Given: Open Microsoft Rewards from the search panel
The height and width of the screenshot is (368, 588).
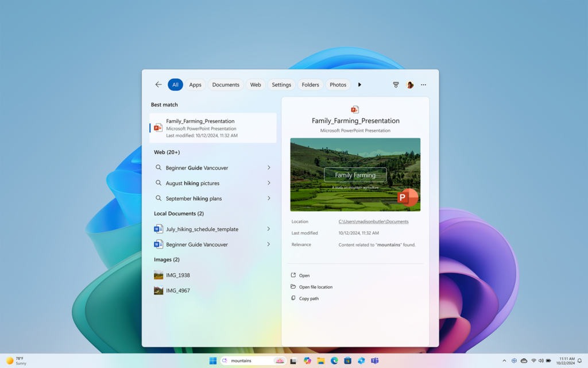Looking at the screenshot, I should [x=396, y=85].
